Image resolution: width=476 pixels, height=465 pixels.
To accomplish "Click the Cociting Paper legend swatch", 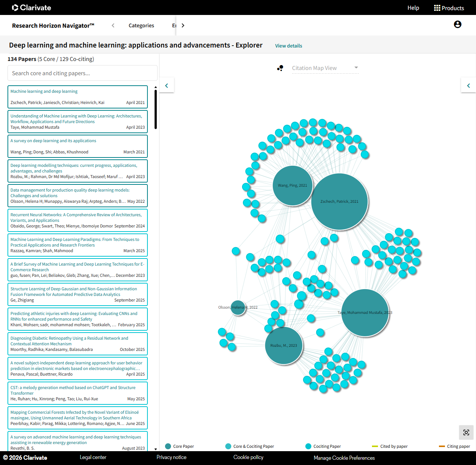I will [x=308, y=446].
